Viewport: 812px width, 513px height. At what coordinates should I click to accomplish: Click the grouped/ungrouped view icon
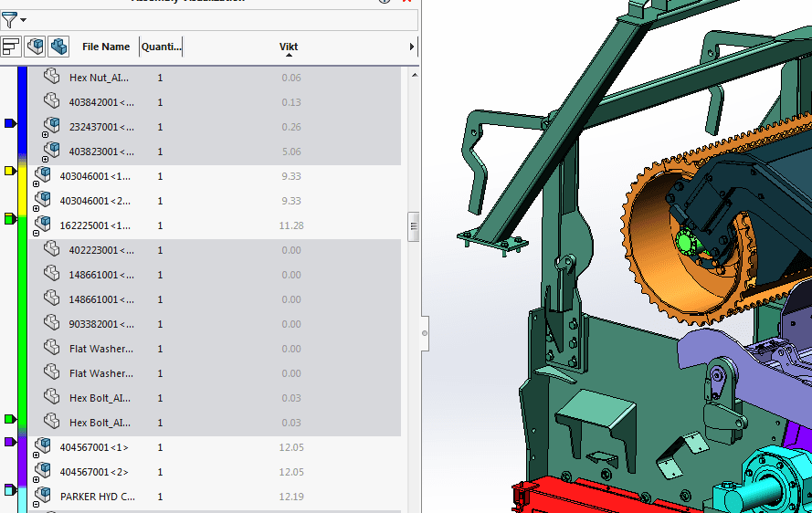point(58,46)
